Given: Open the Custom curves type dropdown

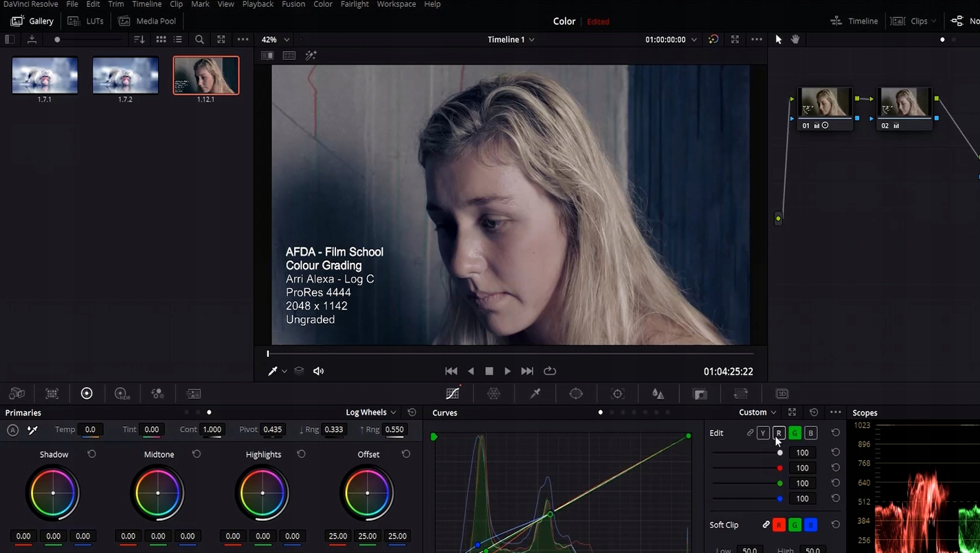Looking at the screenshot, I should (x=757, y=412).
